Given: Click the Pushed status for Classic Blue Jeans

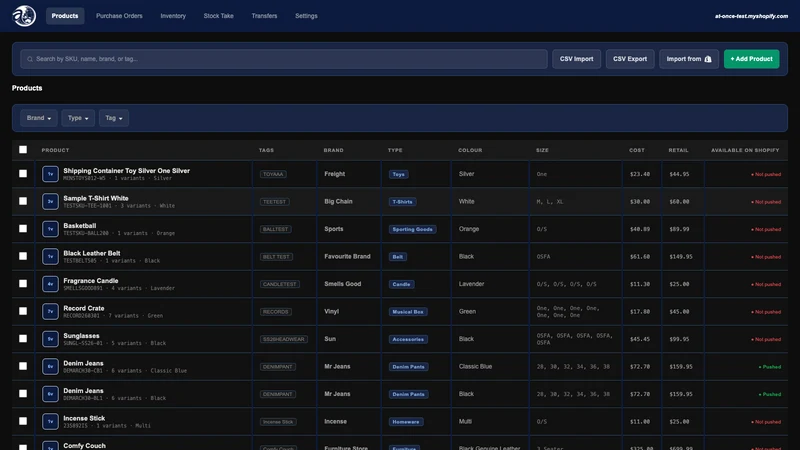Looking at the screenshot, I should click(x=770, y=367).
